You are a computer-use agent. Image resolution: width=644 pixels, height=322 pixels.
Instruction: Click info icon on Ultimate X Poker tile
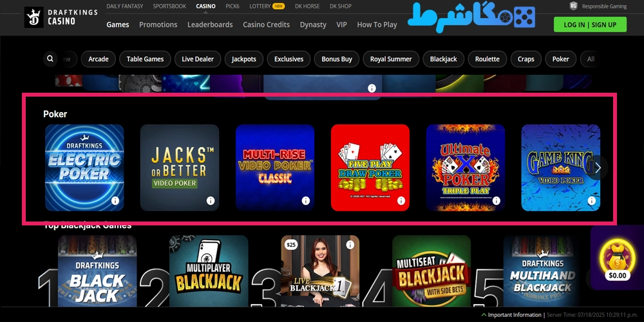(x=497, y=201)
